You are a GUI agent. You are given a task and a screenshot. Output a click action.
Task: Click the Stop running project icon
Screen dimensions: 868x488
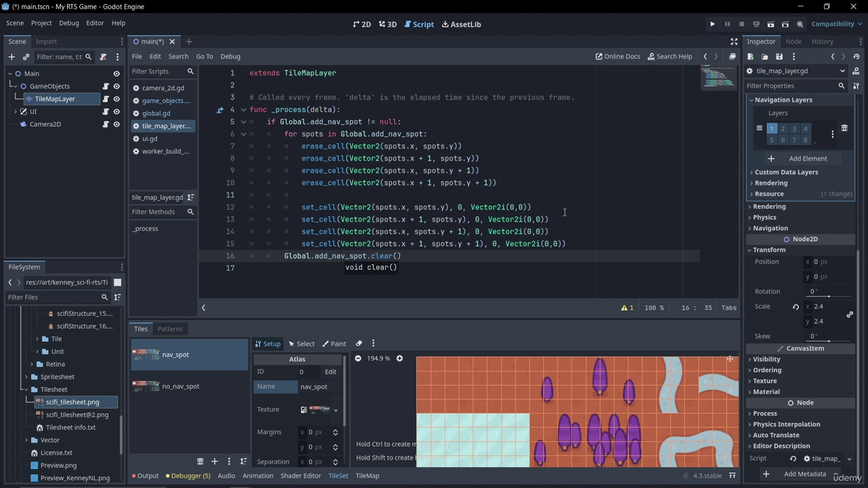741,24
